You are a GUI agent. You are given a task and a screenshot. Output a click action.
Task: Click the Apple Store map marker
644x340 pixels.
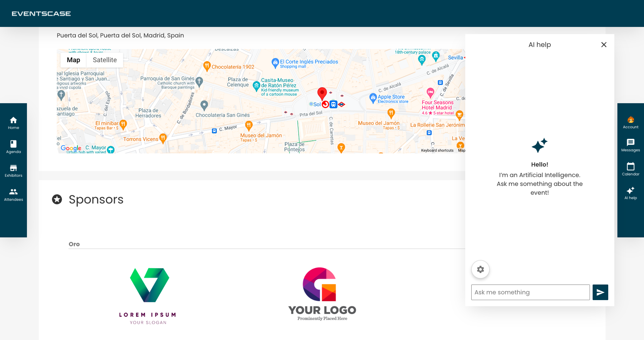[373, 98]
